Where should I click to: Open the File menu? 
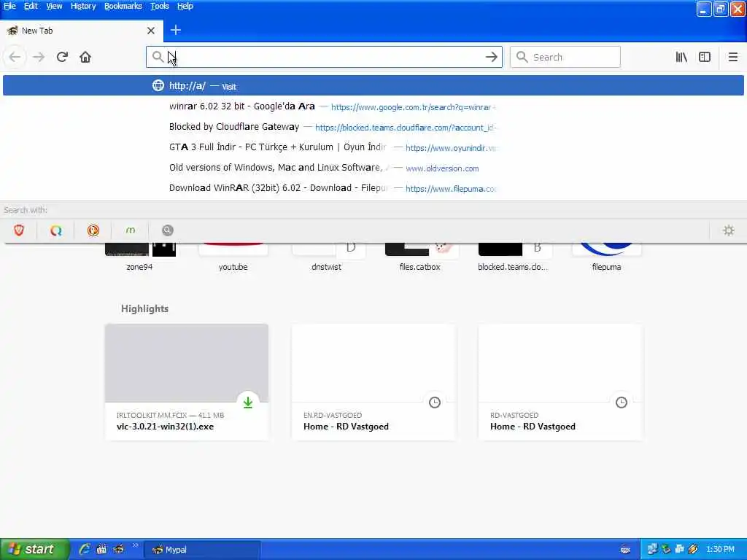9,6
